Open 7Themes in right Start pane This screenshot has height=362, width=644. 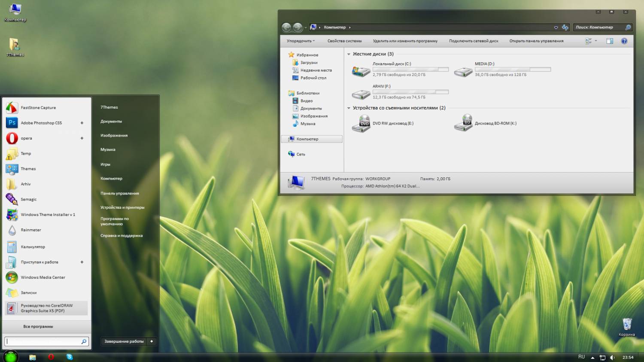click(x=109, y=107)
